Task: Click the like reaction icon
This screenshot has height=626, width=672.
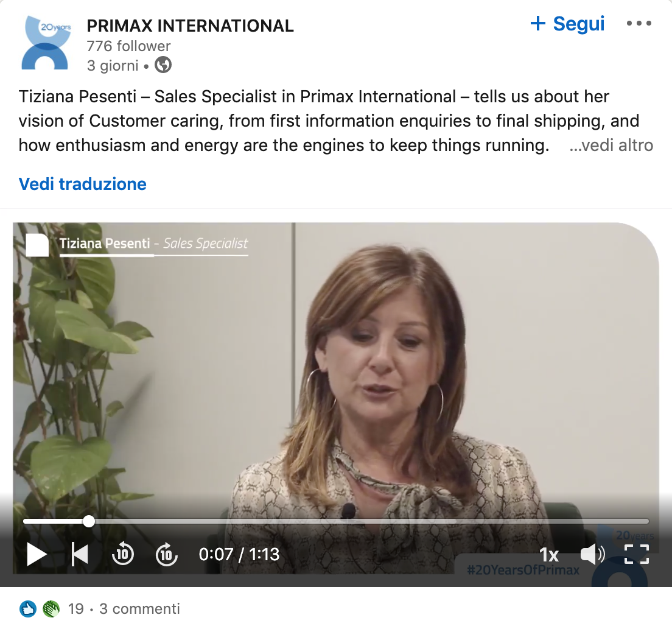Action: (x=28, y=609)
